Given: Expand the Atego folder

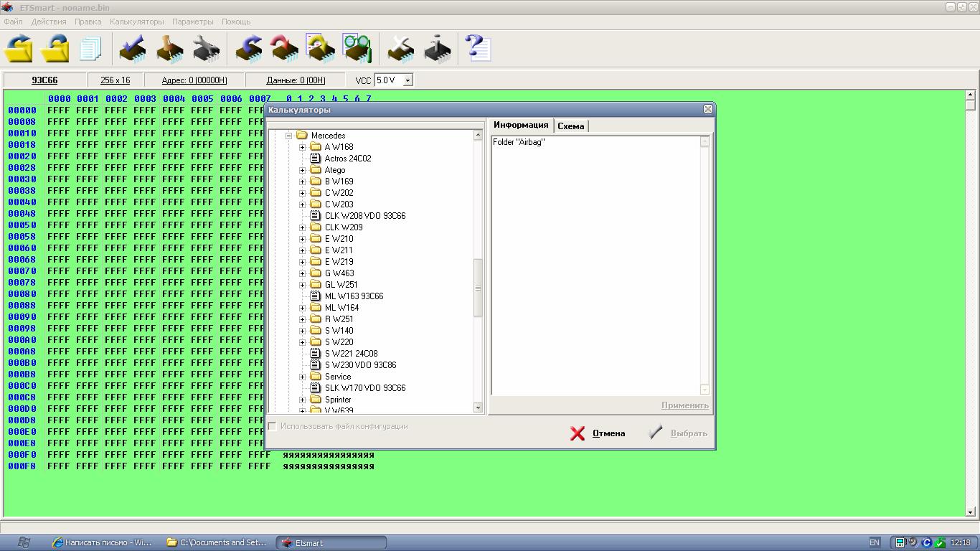Looking at the screenshot, I should (302, 170).
